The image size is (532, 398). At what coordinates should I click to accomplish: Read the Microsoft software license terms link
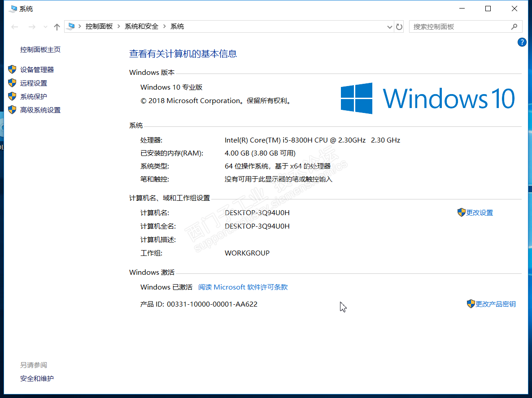click(x=243, y=287)
